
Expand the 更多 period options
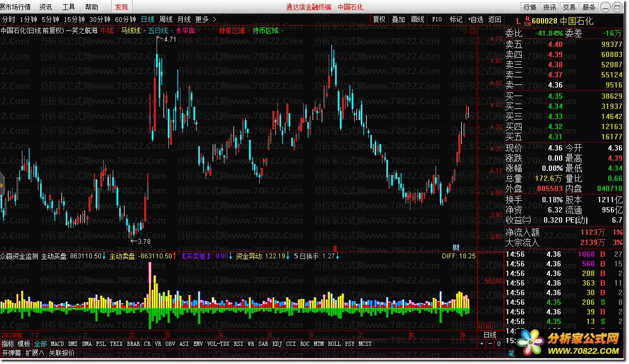click(x=205, y=19)
